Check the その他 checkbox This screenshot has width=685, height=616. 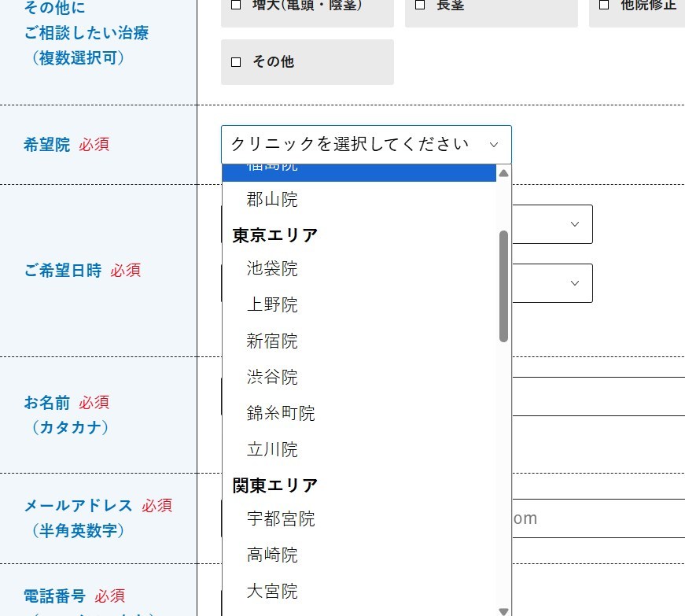236,62
